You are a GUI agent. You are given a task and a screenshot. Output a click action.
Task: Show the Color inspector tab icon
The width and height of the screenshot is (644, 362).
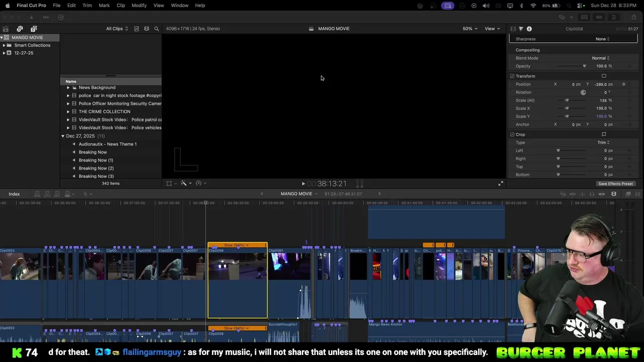[x=521, y=29]
